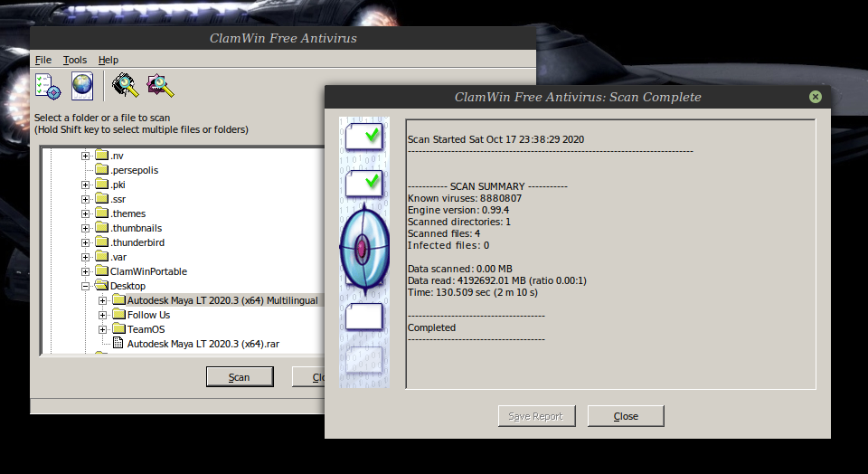Collapse the Desktop folder
868x474 pixels.
[85, 286]
